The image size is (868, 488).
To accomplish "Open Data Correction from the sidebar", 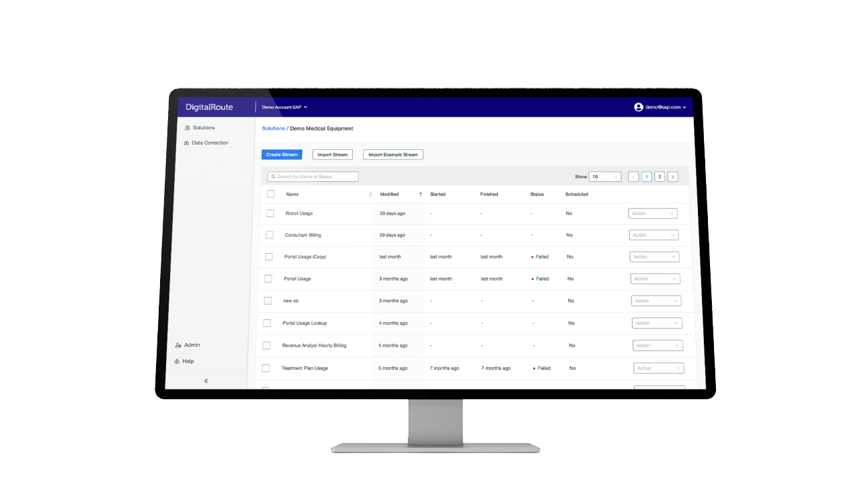I will [x=210, y=143].
